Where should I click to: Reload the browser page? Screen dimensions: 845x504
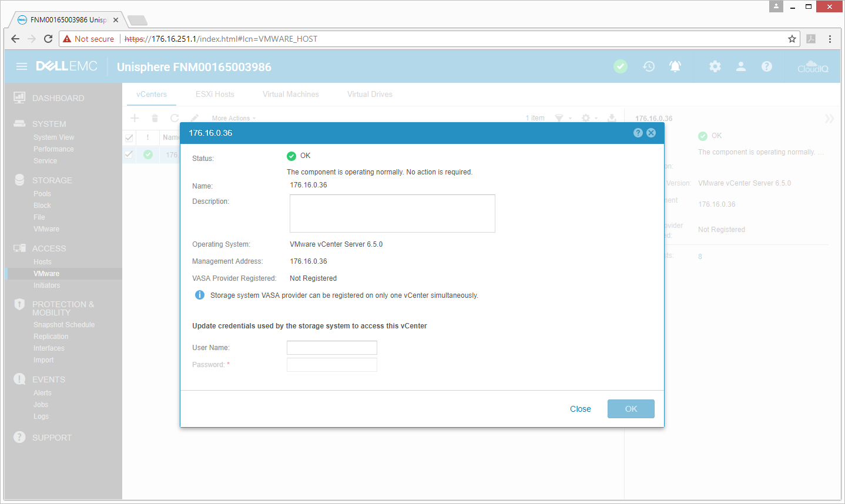click(48, 39)
